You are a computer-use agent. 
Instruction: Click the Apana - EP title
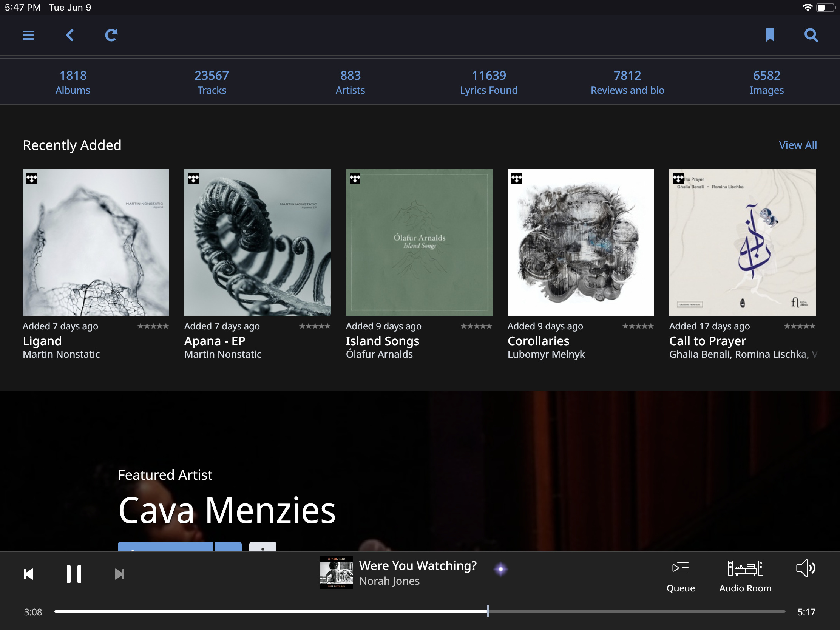tap(215, 341)
